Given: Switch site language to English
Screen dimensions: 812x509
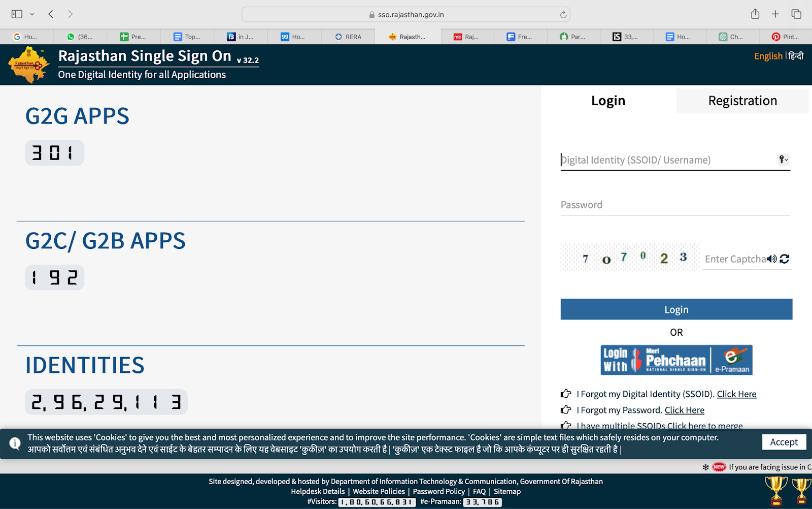Looking at the screenshot, I should pyautogui.click(x=768, y=56).
